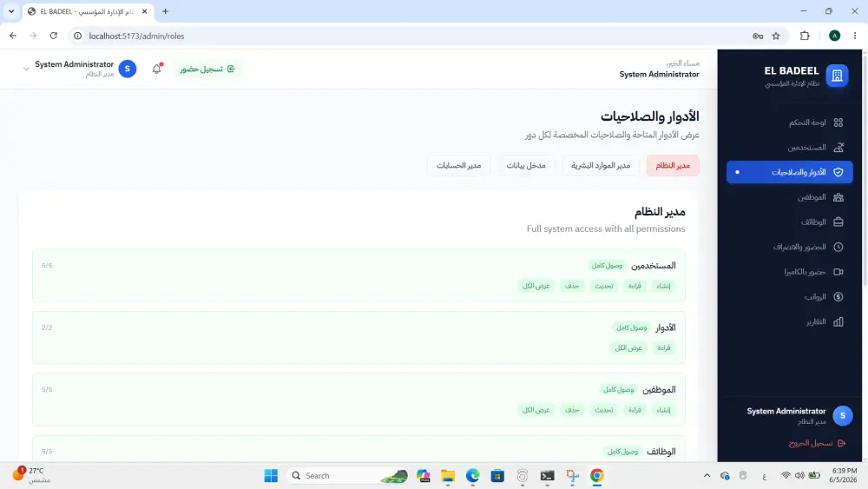Screen dimensions: 868x489
Task: Click the وصول كامل badge in الوظائف card
Action: [x=622, y=452]
